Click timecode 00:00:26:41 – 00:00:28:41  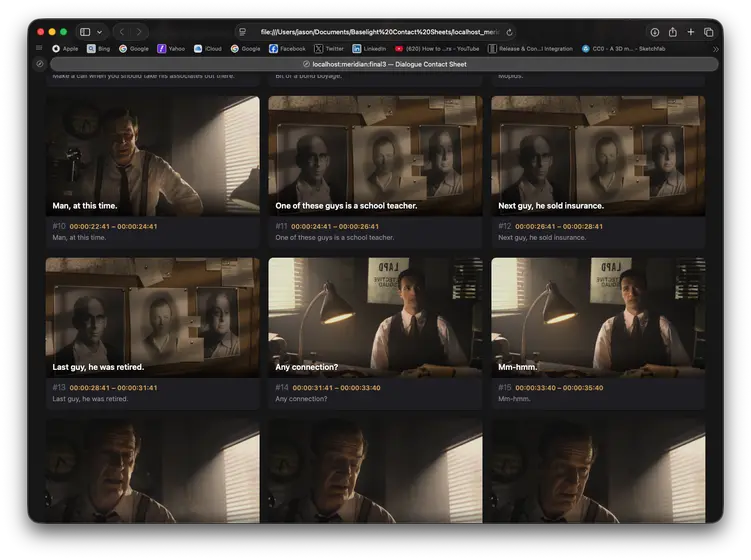click(x=559, y=226)
